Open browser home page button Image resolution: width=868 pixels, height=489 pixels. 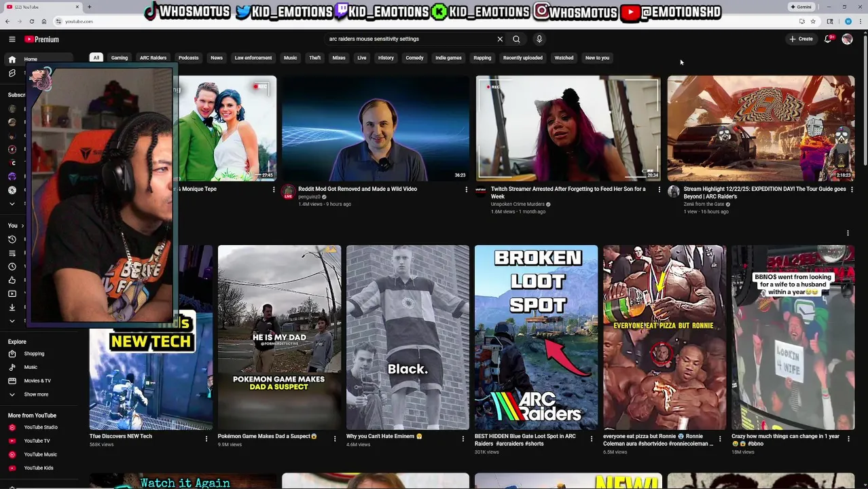tap(44, 22)
